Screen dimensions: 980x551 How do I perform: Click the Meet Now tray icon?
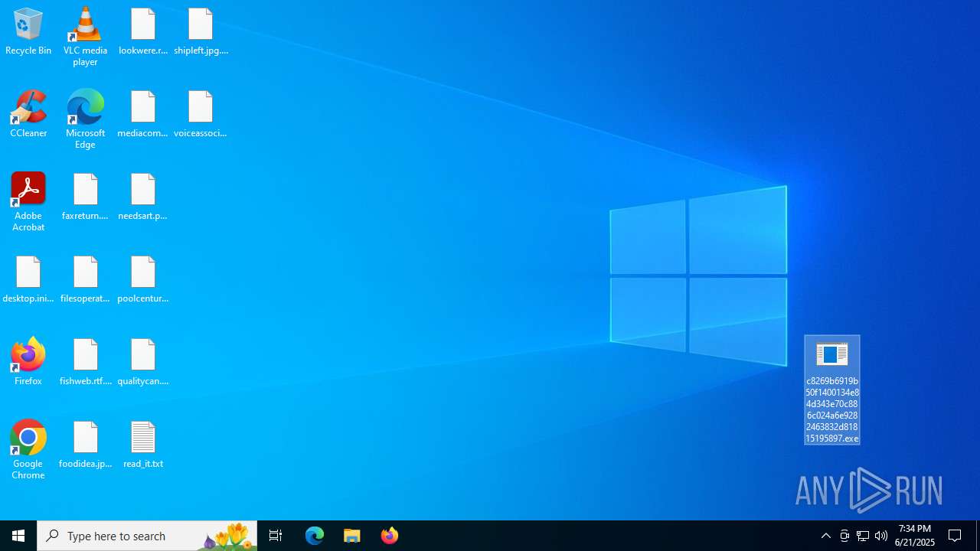[x=844, y=536]
